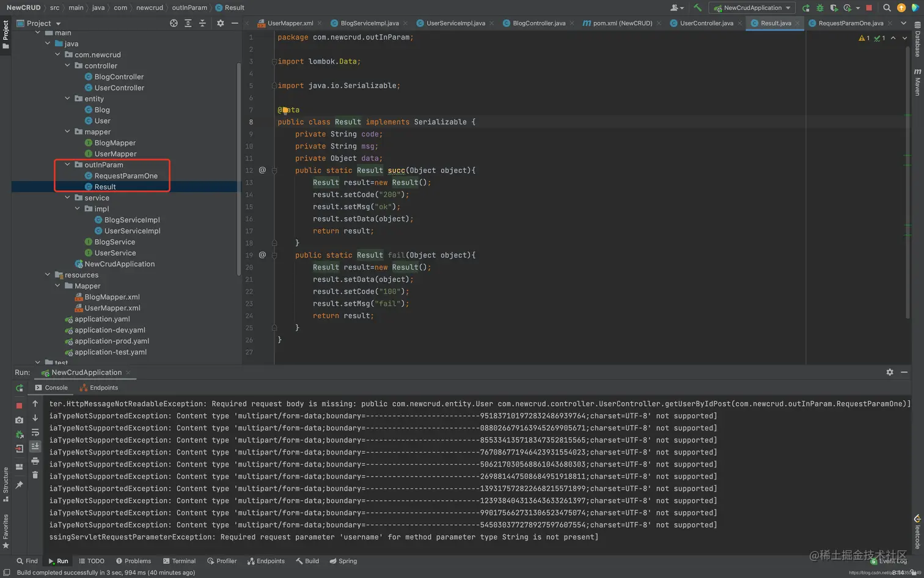924x578 pixels.
Task: Collapse the outInParam package
Action: [68, 165]
